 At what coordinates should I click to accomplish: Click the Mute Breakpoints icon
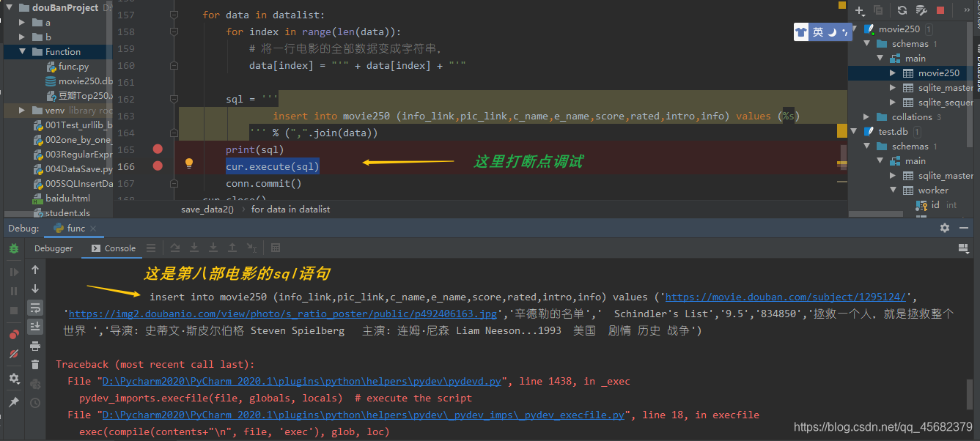[x=14, y=354]
